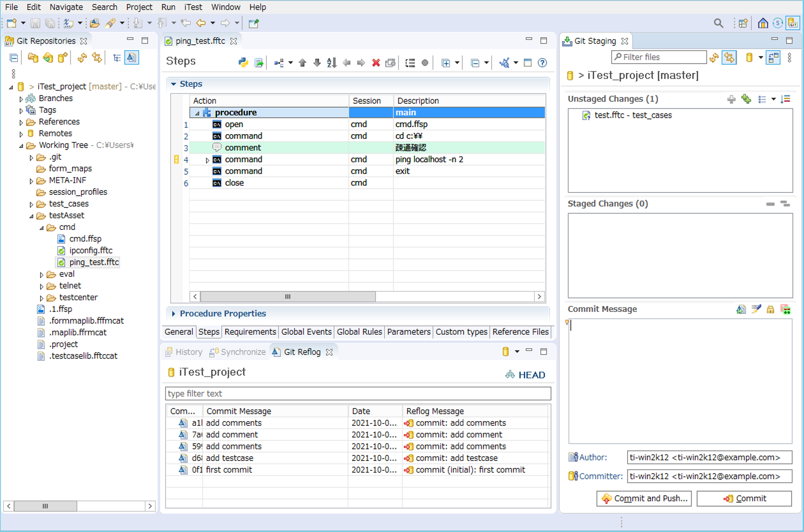
Task: Open the Navigate menu
Action: [x=66, y=7]
